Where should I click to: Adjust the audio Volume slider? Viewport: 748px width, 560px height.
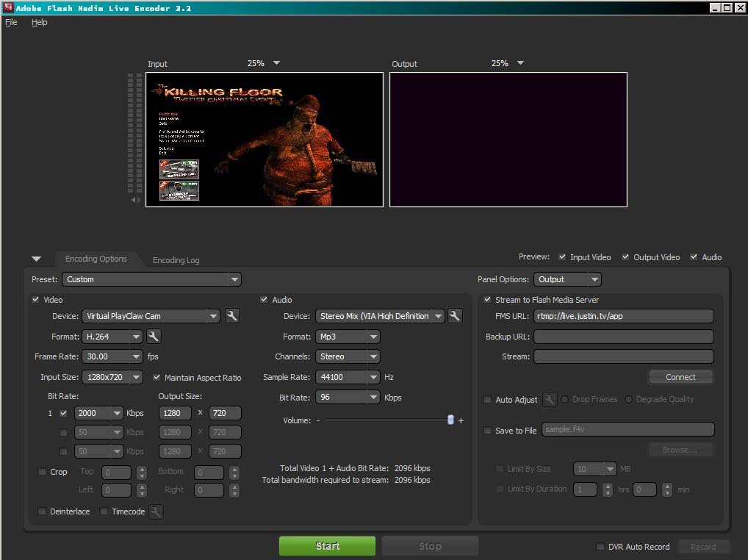tap(450, 420)
